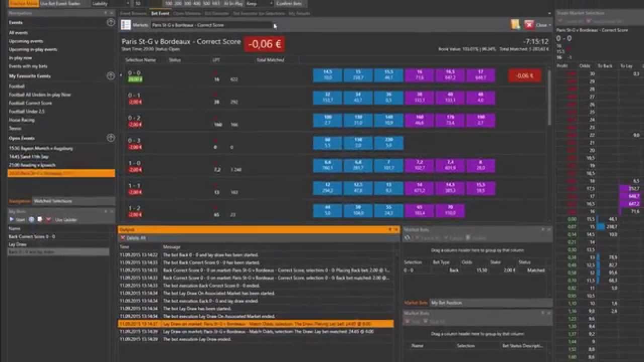Select the Back Correct Score 0 - 0 bot
This screenshot has height=362, width=644.
(x=58, y=236)
